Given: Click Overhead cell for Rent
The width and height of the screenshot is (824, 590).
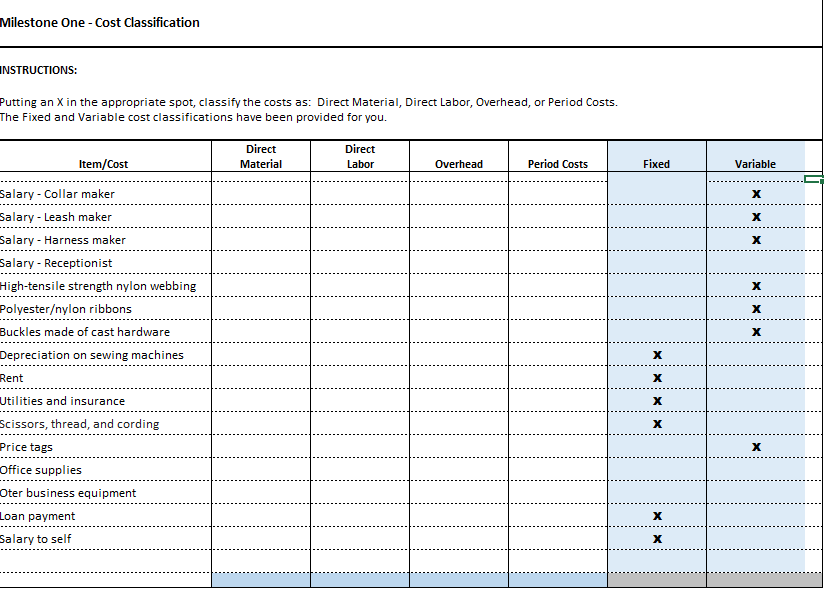Looking at the screenshot, I should 459,378.
